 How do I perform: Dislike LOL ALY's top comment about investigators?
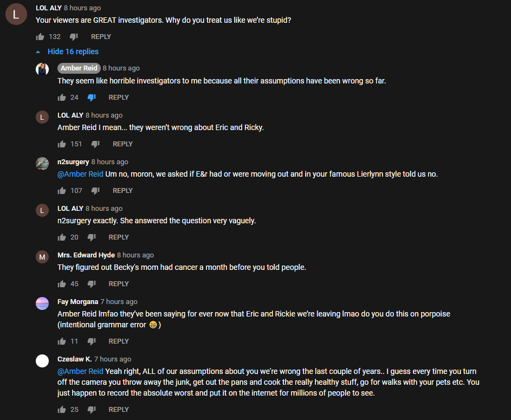[x=74, y=37]
